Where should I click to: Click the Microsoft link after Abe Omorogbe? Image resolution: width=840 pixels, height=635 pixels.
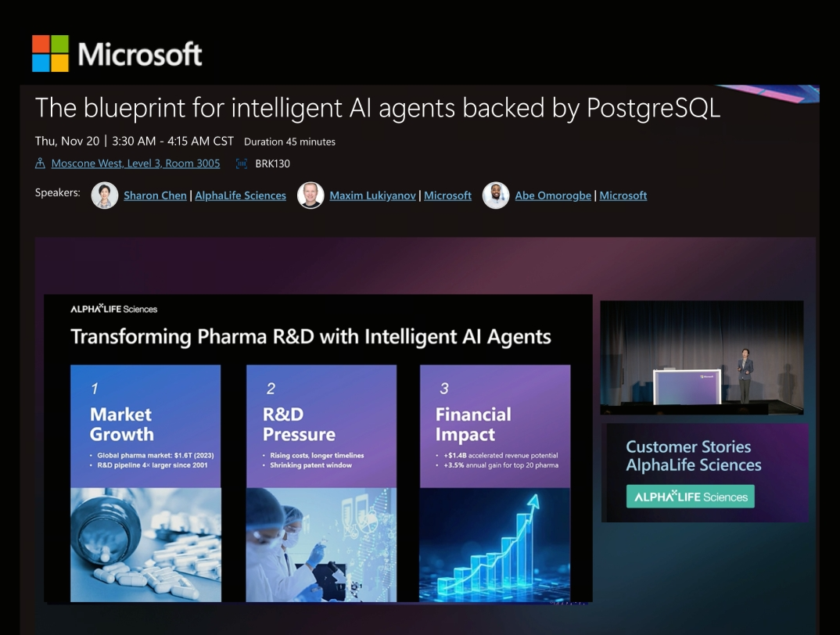click(623, 196)
